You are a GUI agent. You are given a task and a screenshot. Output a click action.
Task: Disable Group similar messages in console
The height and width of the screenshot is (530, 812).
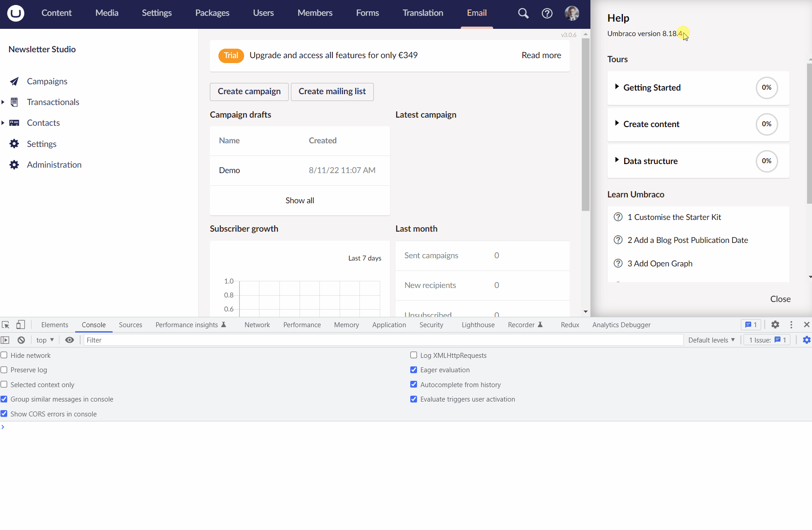(x=4, y=399)
